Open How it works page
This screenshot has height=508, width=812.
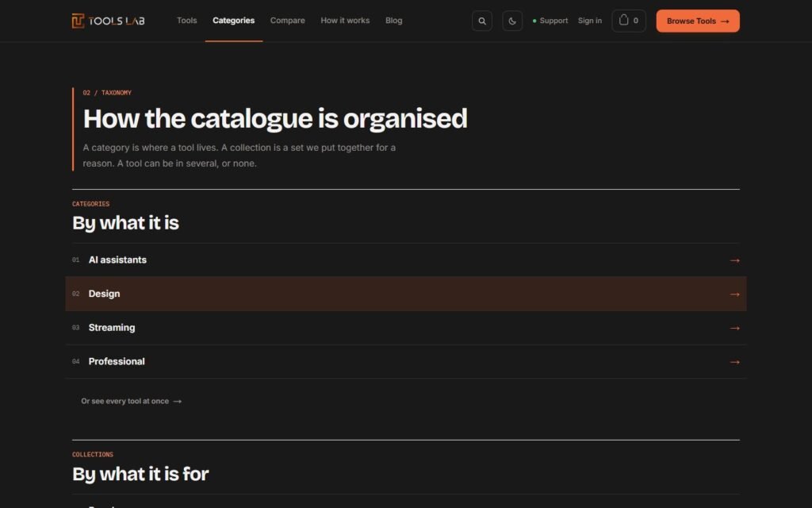(x=345, y=21)
